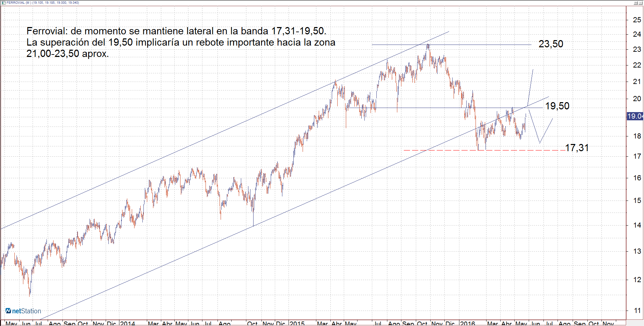Image resolution: width=644 pixels, height=326 pixels.
Task: Click price axis value 14
Action: (x=637, y=225)
